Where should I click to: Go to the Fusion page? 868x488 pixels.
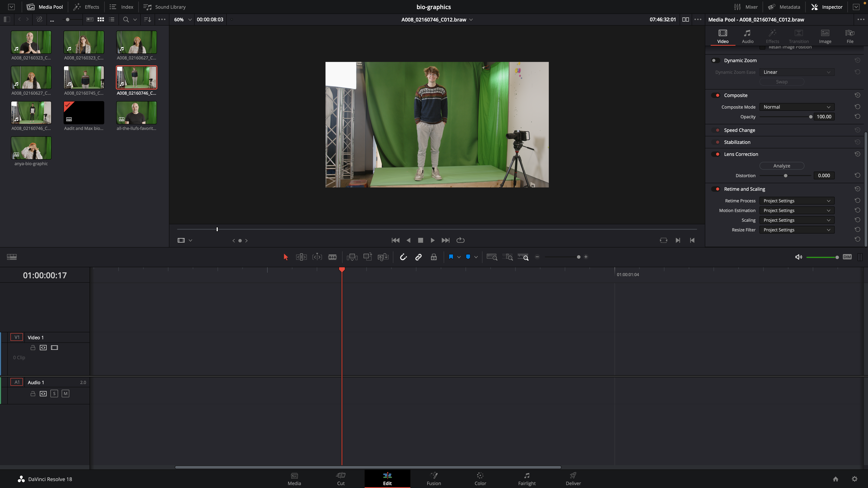(434, 479)
